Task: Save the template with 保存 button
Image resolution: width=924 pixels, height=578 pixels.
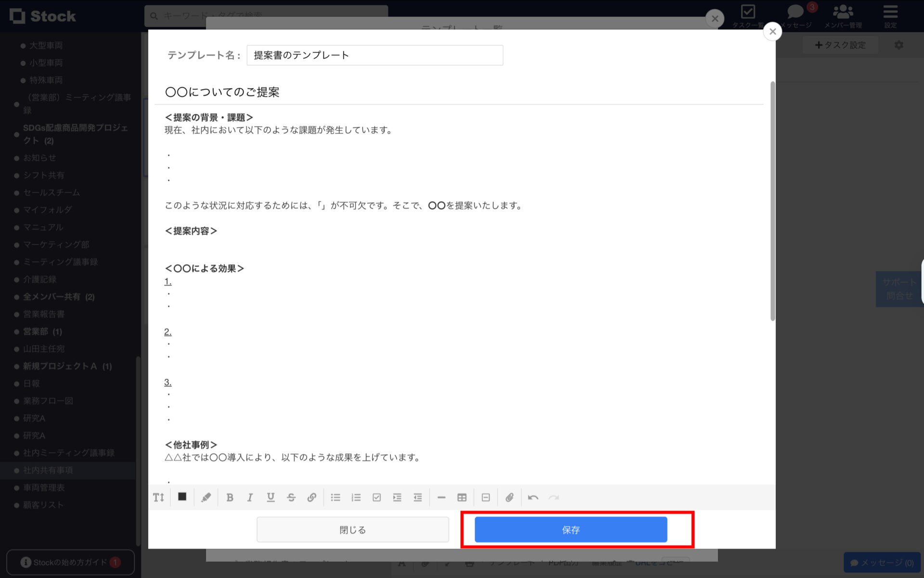Action: 570,529
